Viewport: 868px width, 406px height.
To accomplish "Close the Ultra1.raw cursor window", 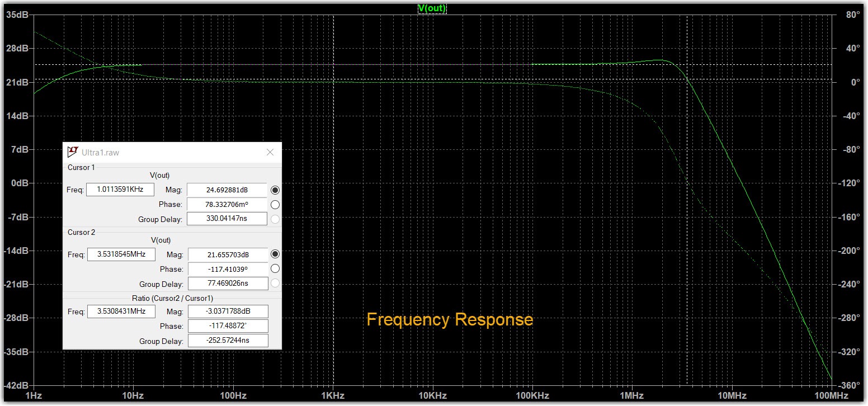I will click(270, 152).
